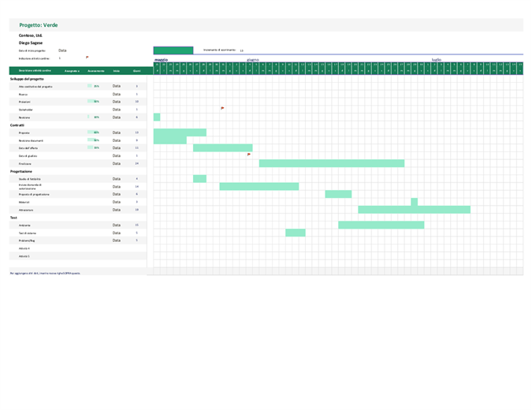Click the 'Data' start cell in the Materiali row
Image resolution: width=532 pixels, height=410 pixels.
[117, 202]
